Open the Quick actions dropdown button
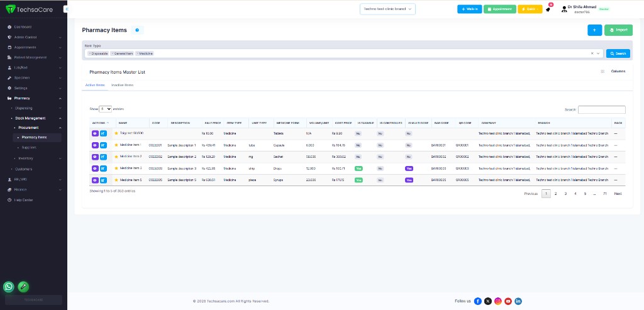Image resolution: width=644 pixels, height=310 pixels. tap(530, 9)
